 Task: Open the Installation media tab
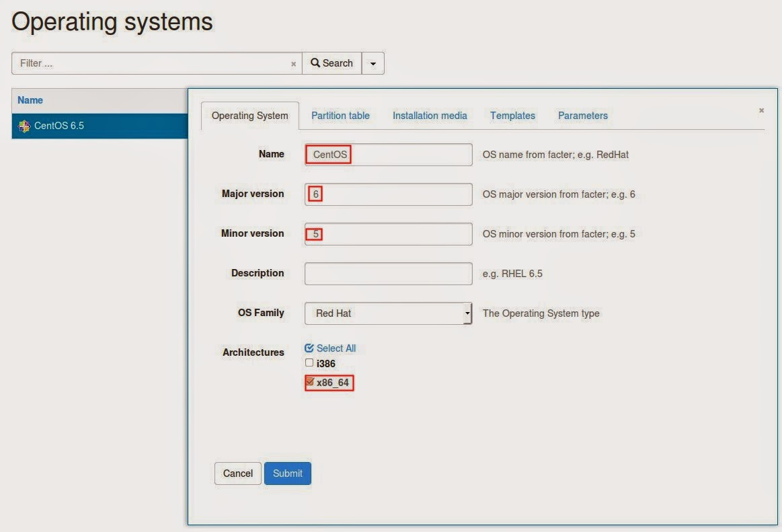[430, 116]
